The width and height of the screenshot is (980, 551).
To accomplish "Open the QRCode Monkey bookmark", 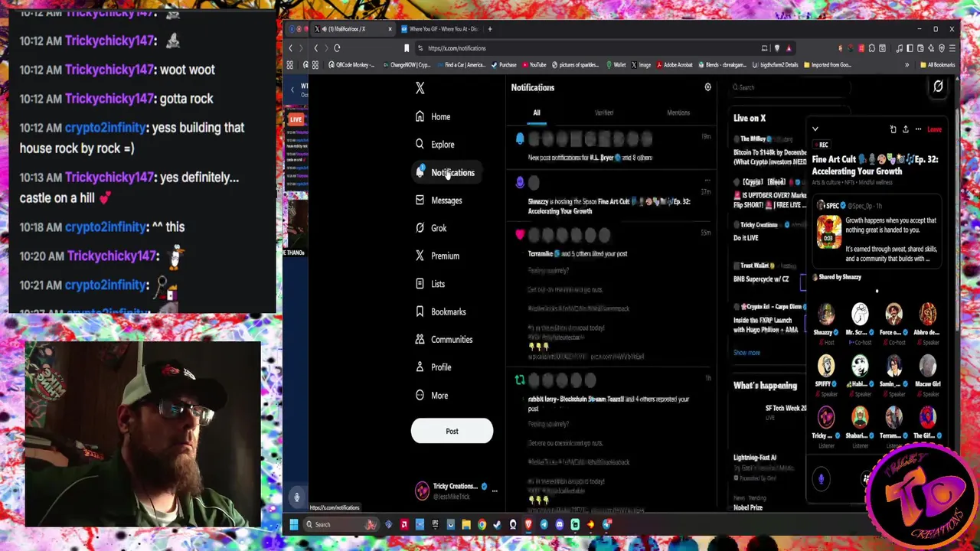I will click(351, 65).
